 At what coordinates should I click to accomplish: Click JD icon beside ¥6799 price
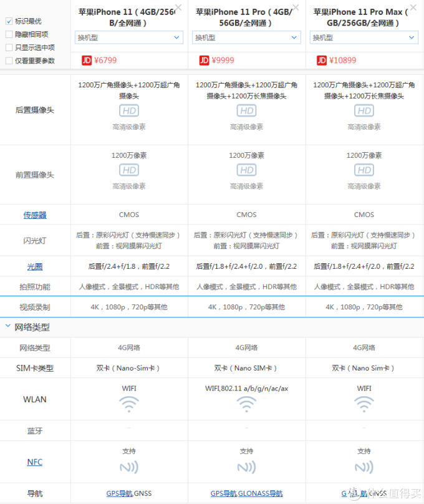click(87, 61)
